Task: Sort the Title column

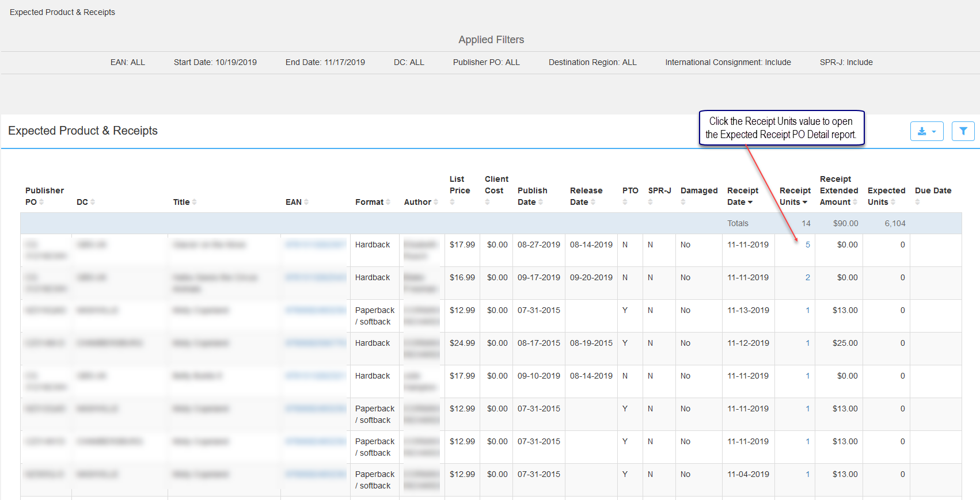Action: pos(194,202)
